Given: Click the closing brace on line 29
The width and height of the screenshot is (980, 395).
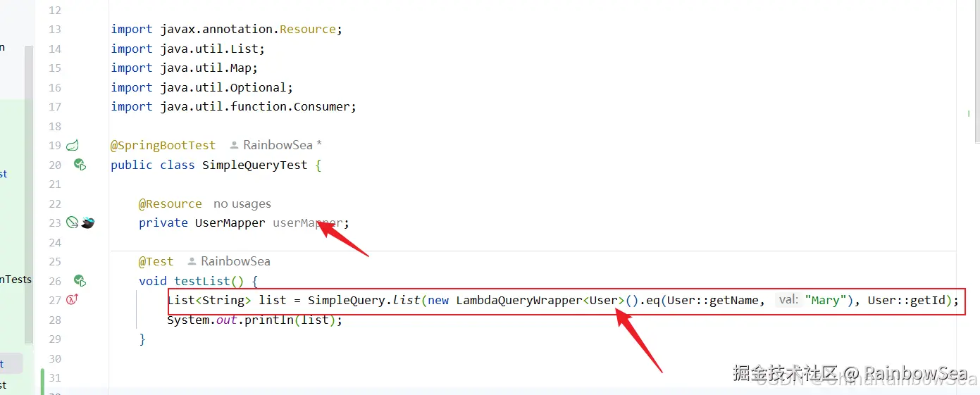Looking at the screenshot, I should click(x=142, y=339).
